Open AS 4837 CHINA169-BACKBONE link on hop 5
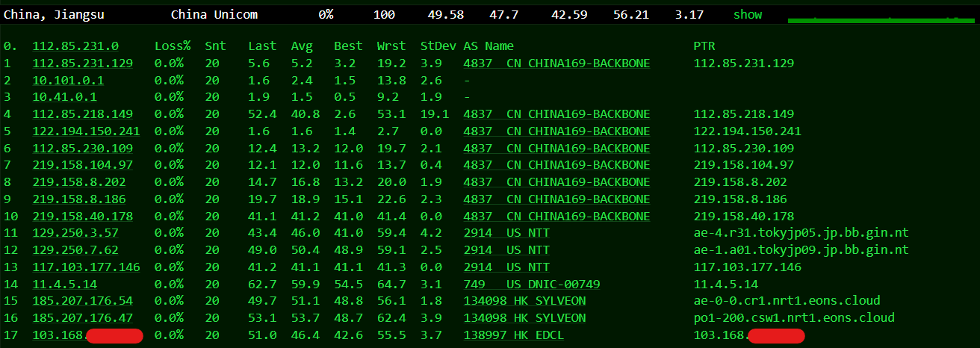Screen dimensions: 980x348 click(556, 131)
